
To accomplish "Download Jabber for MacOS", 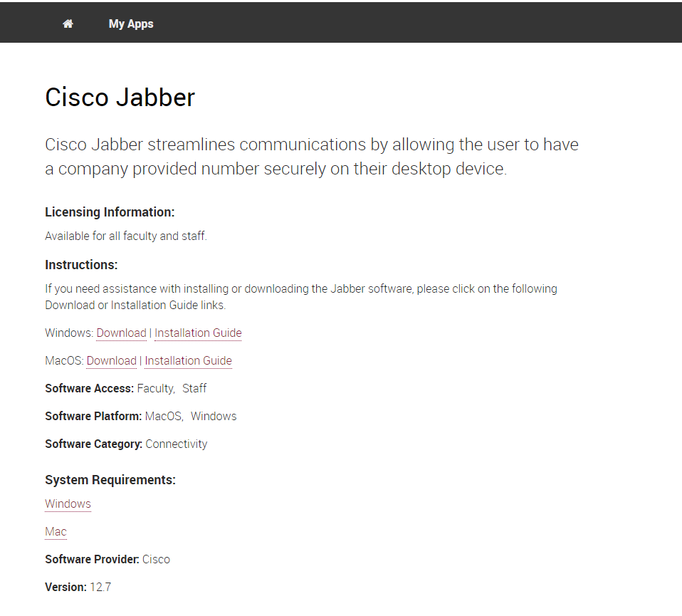I will (x=112, y=360).
